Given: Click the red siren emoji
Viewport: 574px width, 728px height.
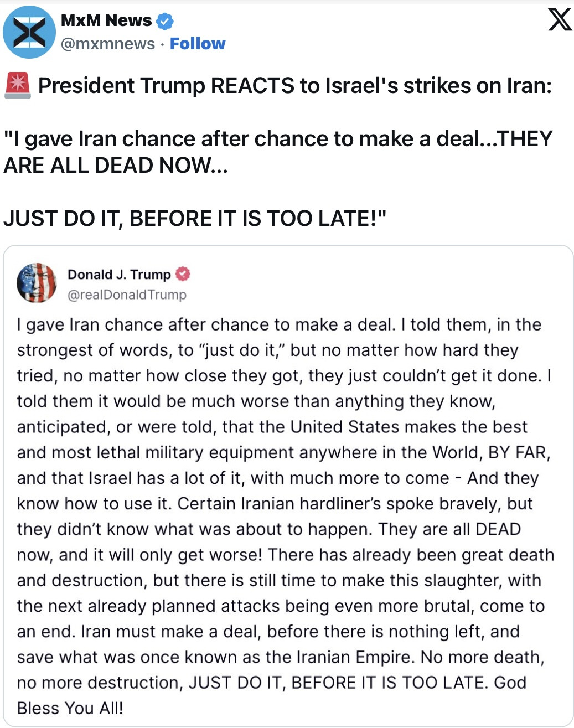Looking at the screenshot, I should (17, 86).
